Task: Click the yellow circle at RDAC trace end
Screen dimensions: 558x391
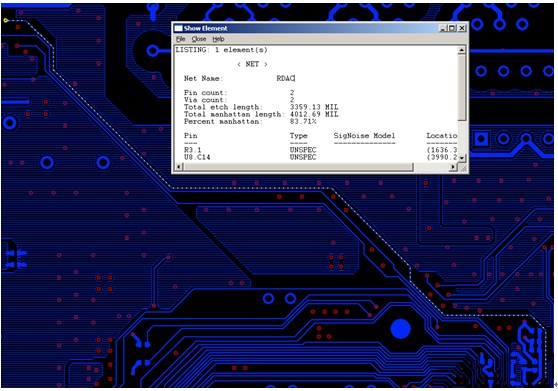Action: coord(5,20)
